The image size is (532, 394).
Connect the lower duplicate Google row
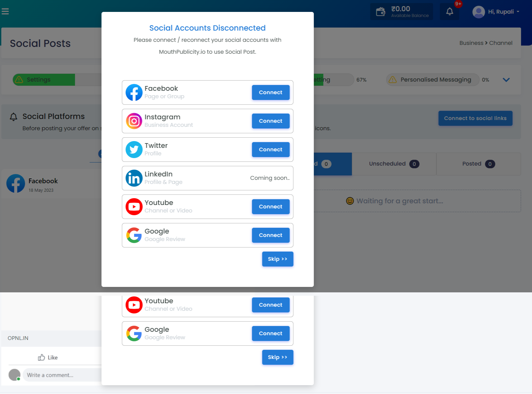(x=271, y=333)
